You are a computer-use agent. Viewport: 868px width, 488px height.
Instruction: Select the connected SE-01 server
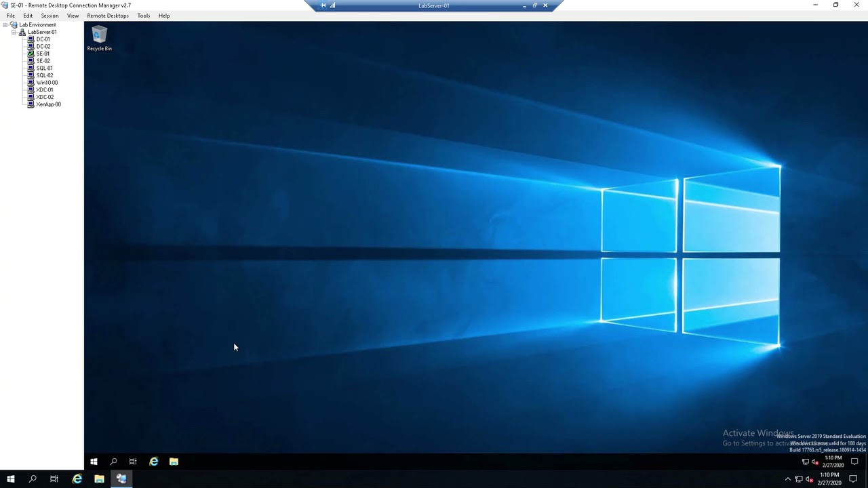click(x=43, y=54)
